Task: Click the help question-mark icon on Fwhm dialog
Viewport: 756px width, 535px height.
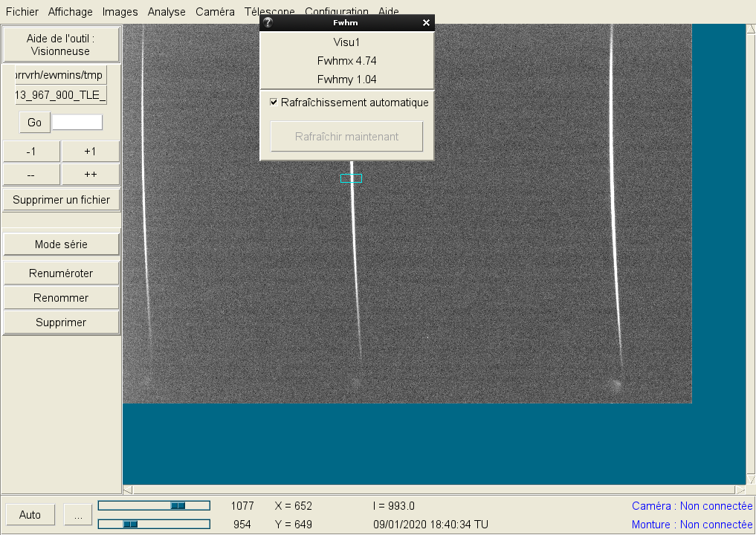Action: click(x=266, y=22)
